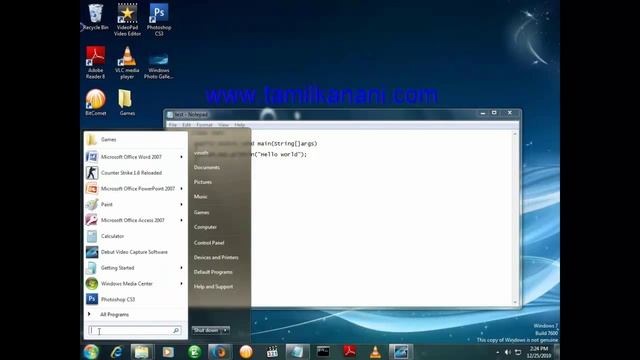Viewport: 640px width, 360px height.
Task: Open Default Programs from Start menu
Action: click(x=213, y=272)
